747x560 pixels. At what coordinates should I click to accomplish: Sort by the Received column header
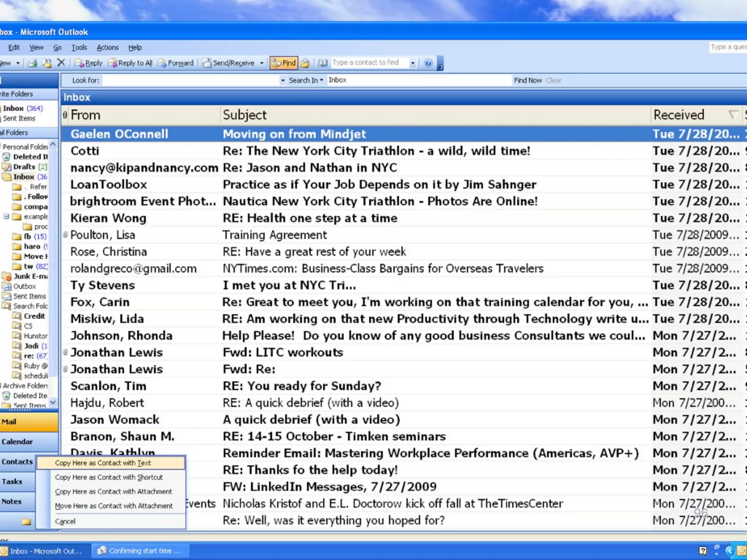[x=678, y=115]
